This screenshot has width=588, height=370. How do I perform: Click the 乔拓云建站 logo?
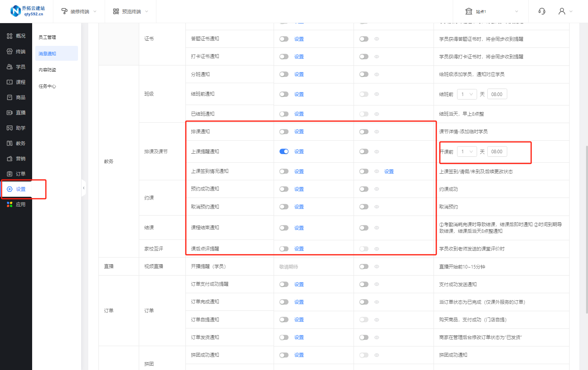point(27,11)
